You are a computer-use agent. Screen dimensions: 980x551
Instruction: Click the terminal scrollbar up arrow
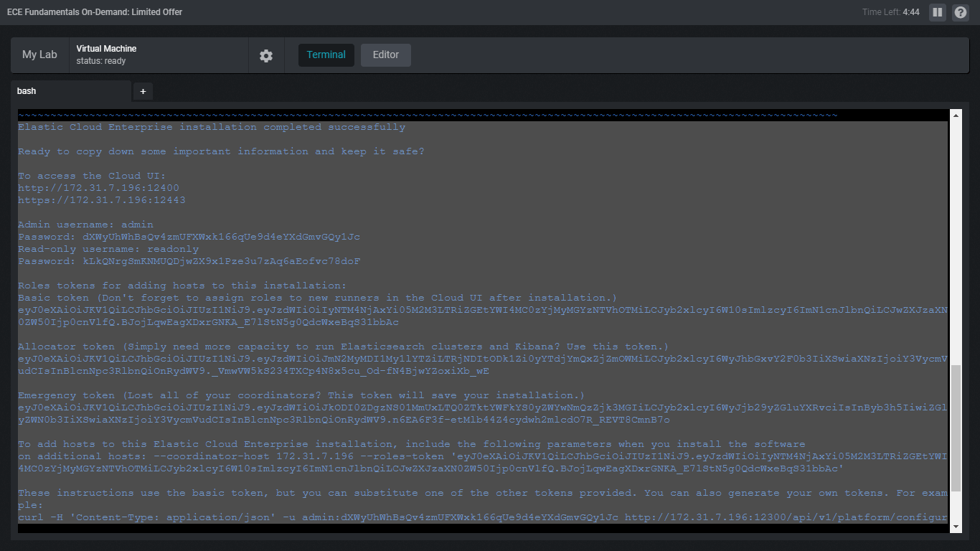click(x=955, y=115)
